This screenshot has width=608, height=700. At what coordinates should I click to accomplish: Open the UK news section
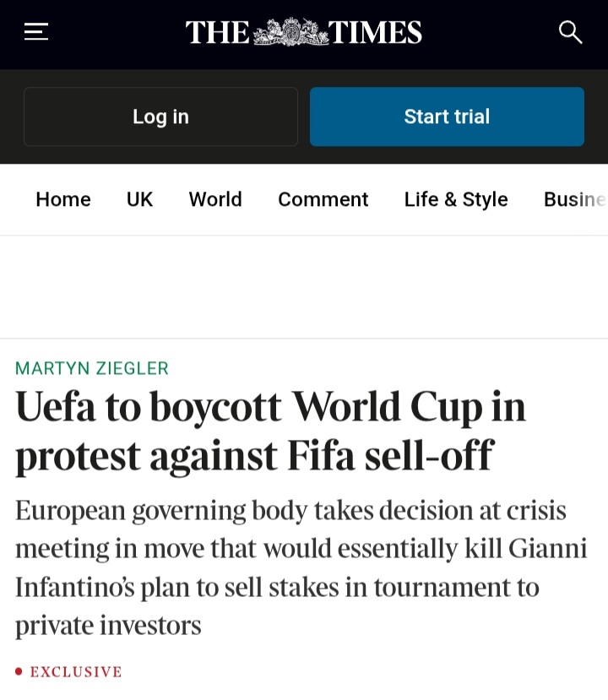[139, 199]
